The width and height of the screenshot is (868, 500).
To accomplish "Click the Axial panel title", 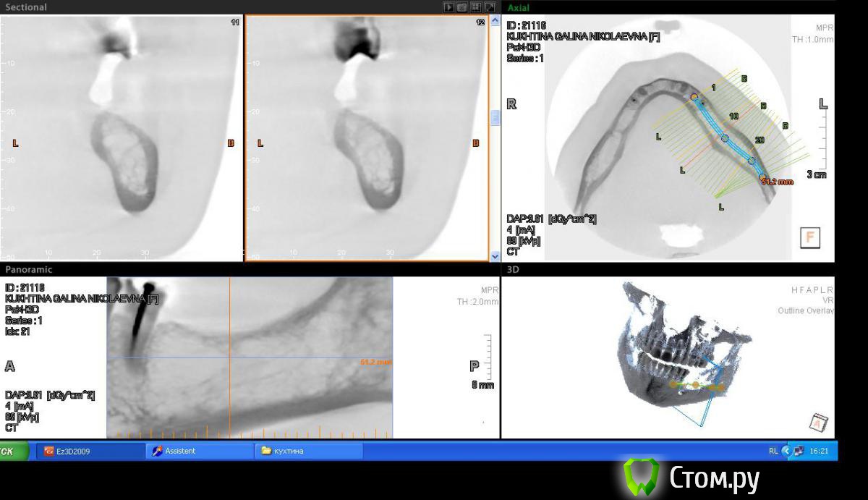I will pyautogui.click(x=518, y=7).
